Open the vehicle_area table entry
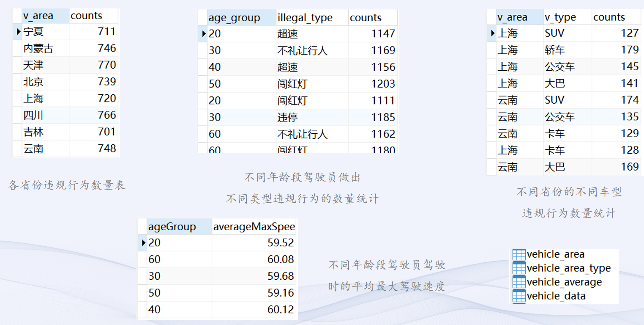Screen dimensions: 644x325 pos(556,255)
